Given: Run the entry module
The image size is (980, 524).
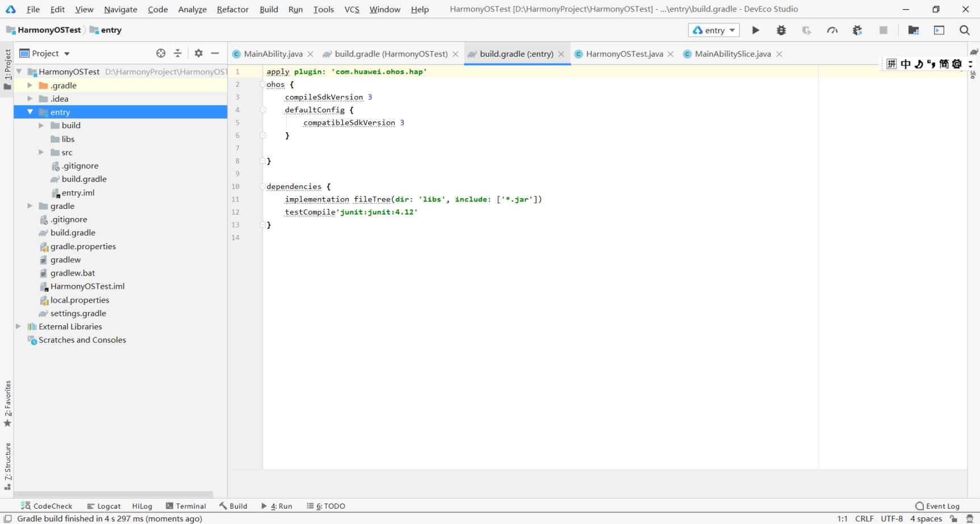Looking at the screenshot, I should pos(755,30).
